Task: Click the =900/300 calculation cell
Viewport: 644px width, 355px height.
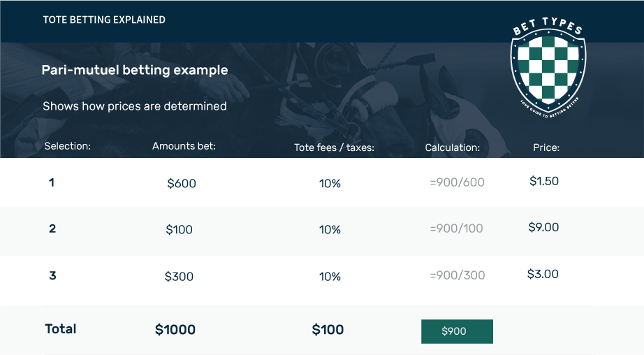Action: pyautogui.click(x=457, y=275)
